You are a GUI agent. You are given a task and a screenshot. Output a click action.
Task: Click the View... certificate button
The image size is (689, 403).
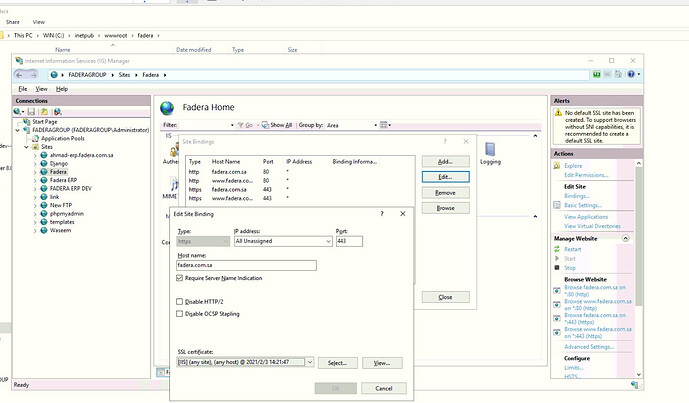pos(382,363)
